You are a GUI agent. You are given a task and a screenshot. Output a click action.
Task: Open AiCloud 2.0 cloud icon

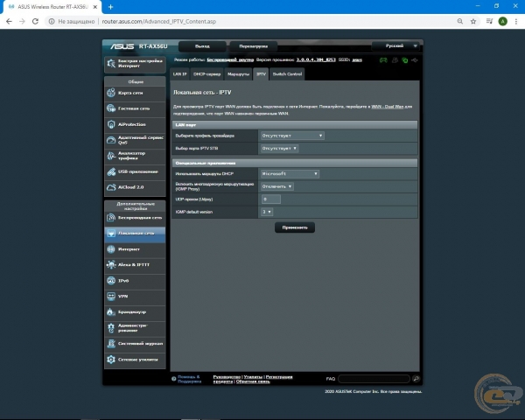[x=111, y=187]
